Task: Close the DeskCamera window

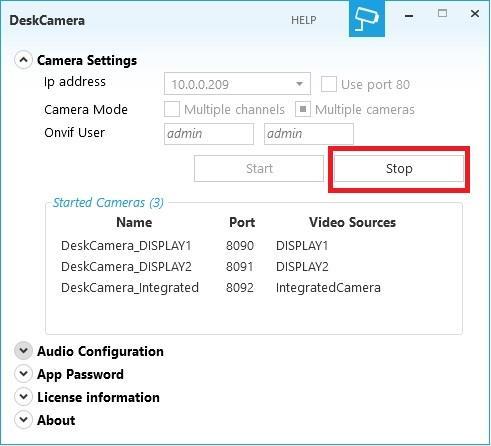Action: tap(475, 14)
